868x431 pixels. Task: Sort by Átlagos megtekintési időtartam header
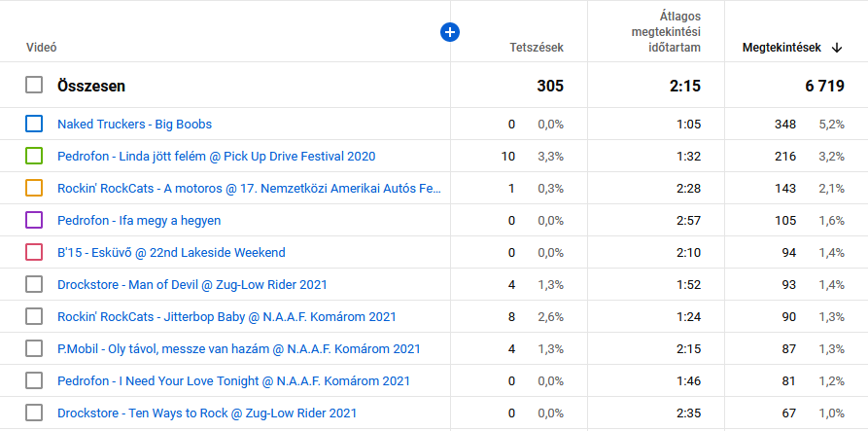(x=665, y=31)
